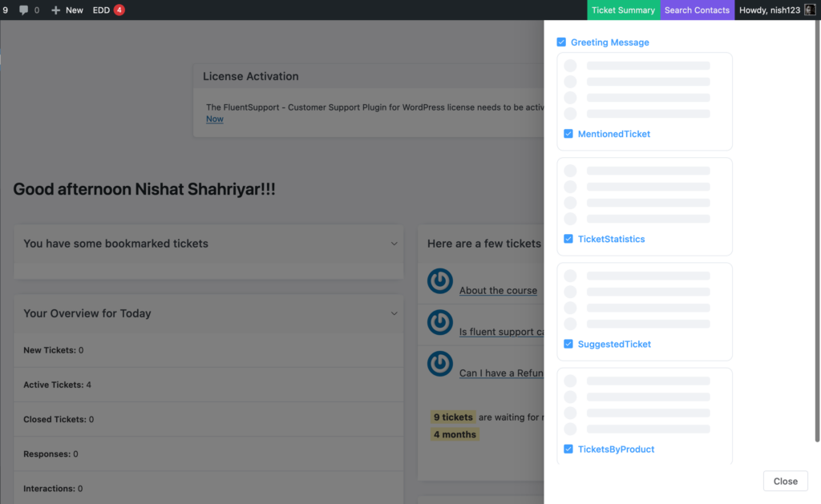Click the Good afternoon Nishat Shahriyar greeting
Screen dimensions: 821x504
pos(144,189)
